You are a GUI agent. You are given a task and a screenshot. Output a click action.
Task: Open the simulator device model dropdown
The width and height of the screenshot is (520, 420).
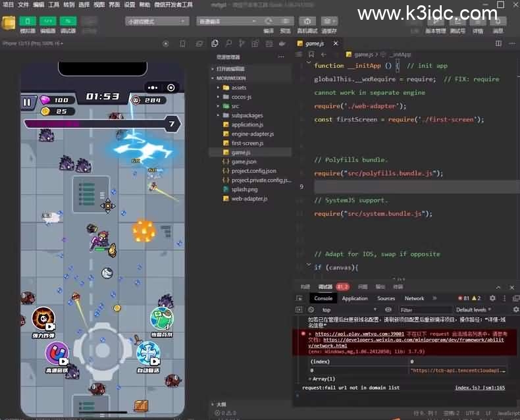33,43
